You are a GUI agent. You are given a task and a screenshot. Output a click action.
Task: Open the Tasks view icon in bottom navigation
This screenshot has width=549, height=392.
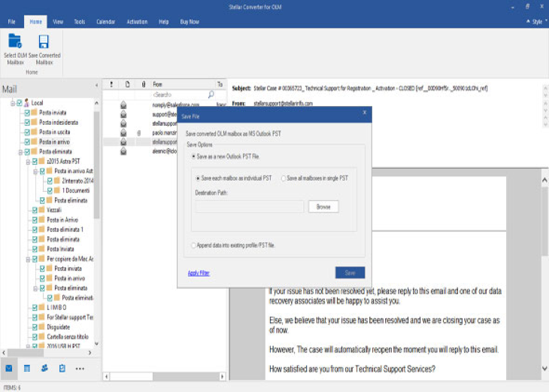click(62, 368)
